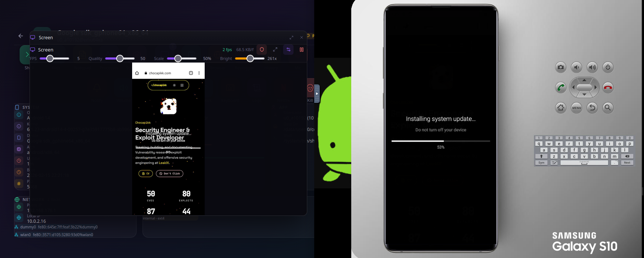Image resolution: width=644 pixels, height=258 pixels.
Task: Click the D-pad up arrow
Action: 584,80
